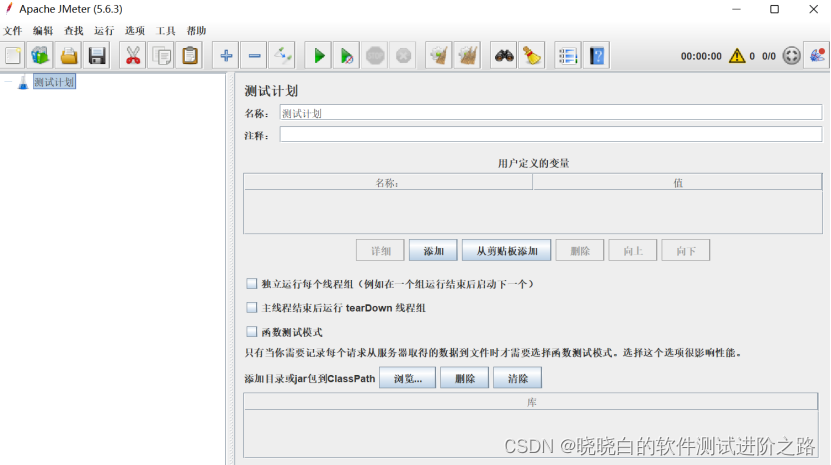Click the 添加 variable button

[433, 251]
